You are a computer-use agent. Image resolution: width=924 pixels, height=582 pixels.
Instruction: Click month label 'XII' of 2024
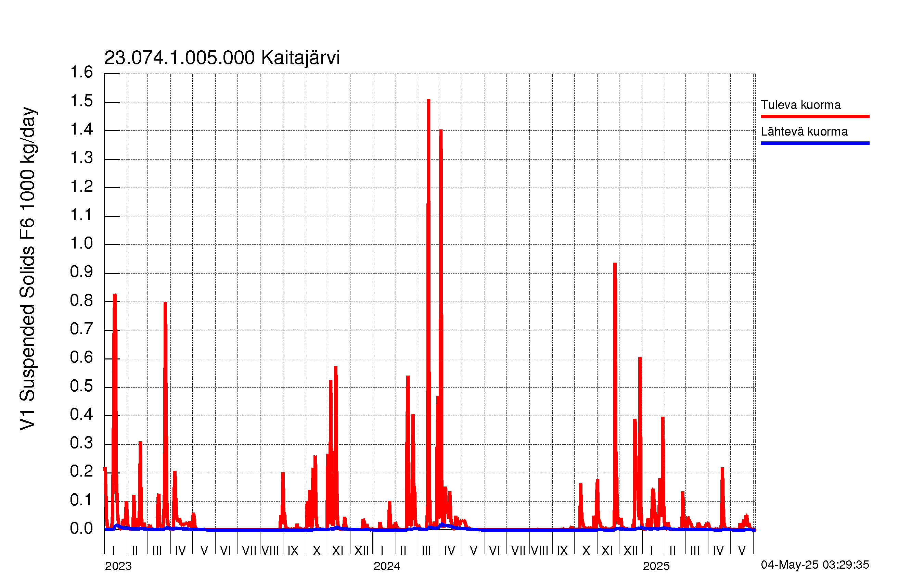(631, 551)
